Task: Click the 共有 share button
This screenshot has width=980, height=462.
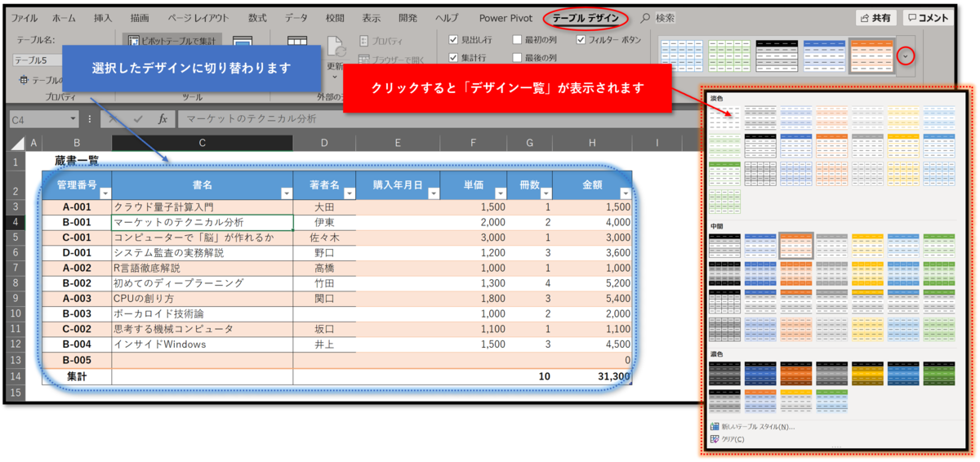Action: click(876, 17)
